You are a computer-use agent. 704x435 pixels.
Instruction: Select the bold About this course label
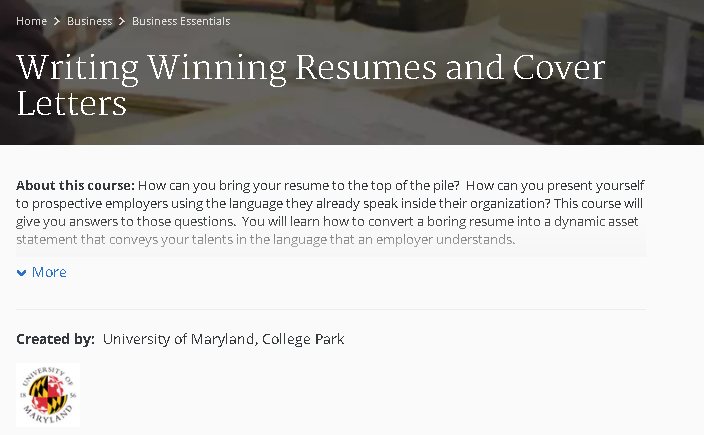[75, 186]
